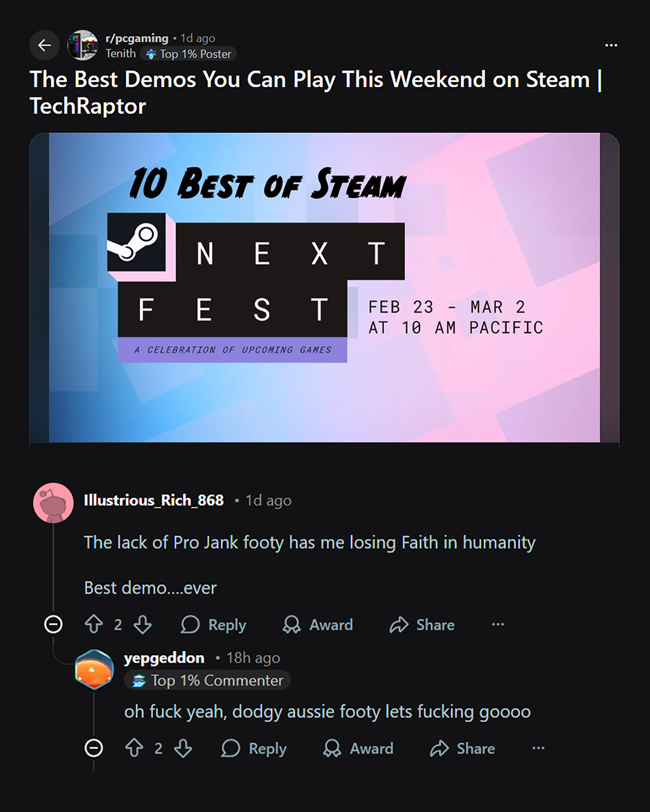Screen dimensions: 650x812
Task: Click the Award icon on yepgeddon's comment
Action: (332, 748)
